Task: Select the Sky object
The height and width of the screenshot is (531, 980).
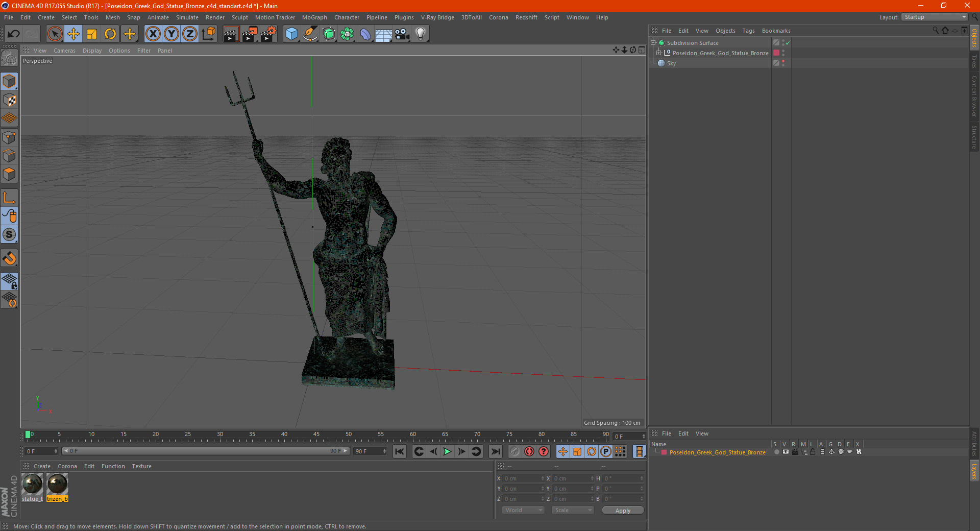Action: click(671, 63)
